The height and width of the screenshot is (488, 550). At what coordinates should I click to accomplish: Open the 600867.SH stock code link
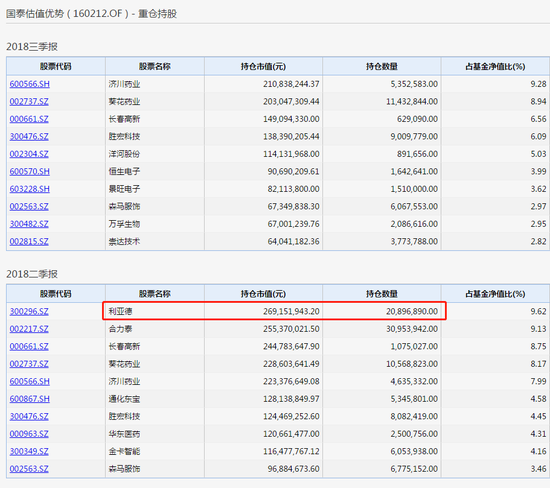pos(29,399)
